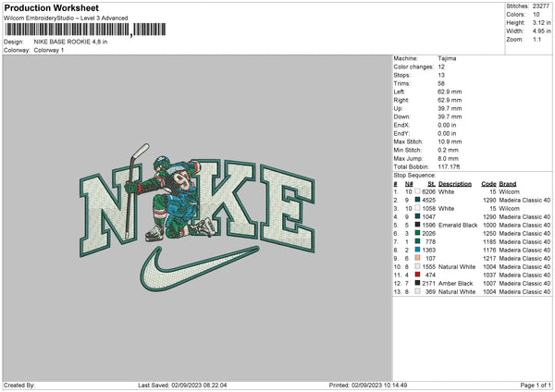Click code 1290 in stop row 2

pyautogui.click(x=489, y=201)
